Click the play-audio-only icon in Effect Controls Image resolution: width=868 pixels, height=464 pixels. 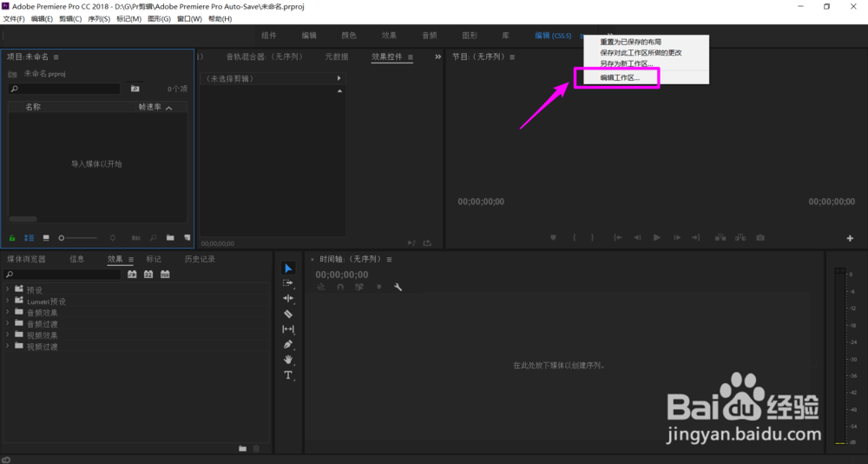pyautogui.click(x=411, y=242)
